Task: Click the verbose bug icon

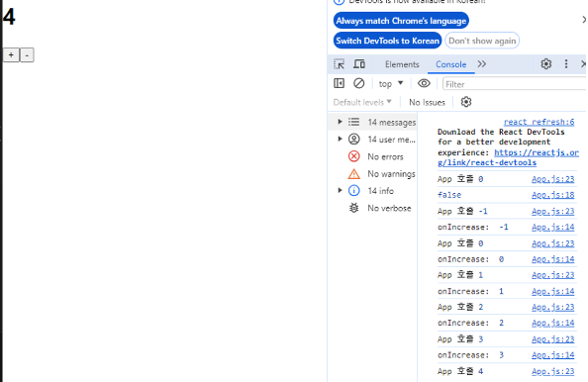Action: pos(353,208)
